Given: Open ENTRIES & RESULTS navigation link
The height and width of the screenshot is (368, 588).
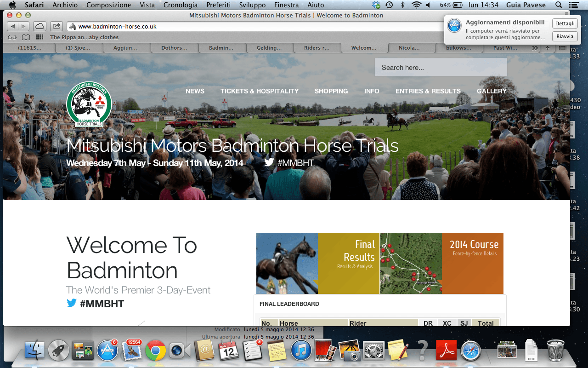Looking at the screenshot, I should click(x=428, y=91).
